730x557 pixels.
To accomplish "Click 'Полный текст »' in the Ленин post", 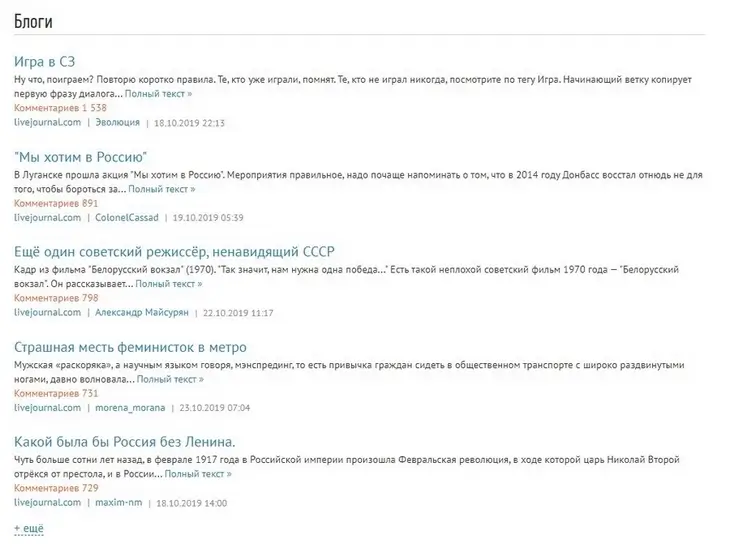I will pos(198,474).
